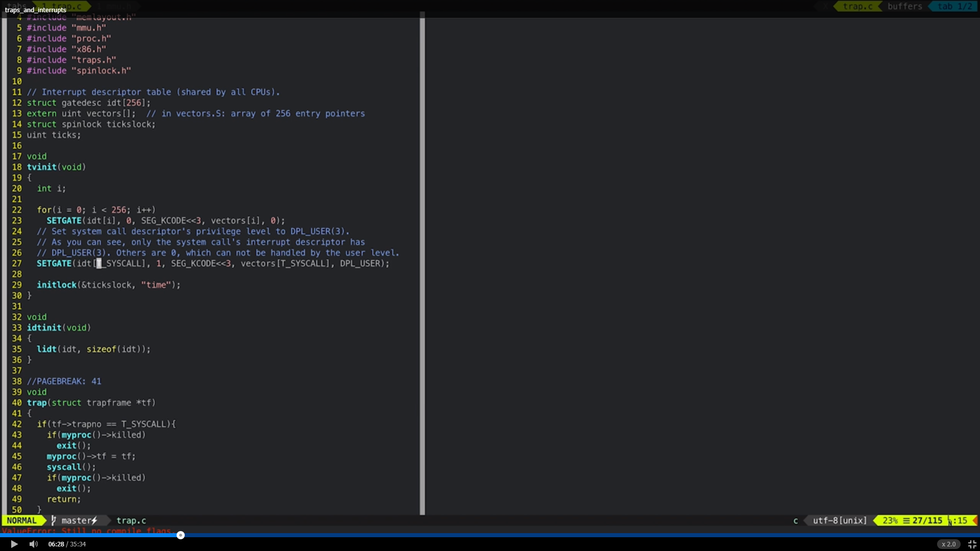Click the lightning icon after master
This screenshot has height=551, width=980.
coord(94,520)
